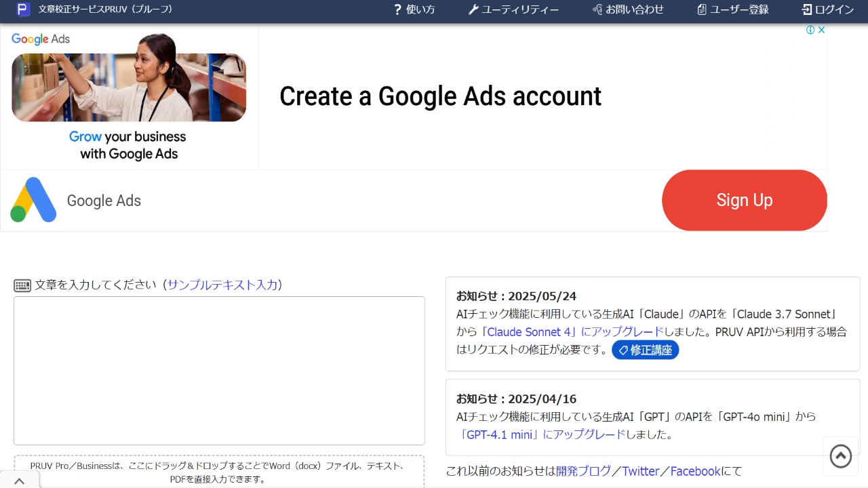This screenshot has height=488, width=868.
Task: Open the ユーティリティー menu
Action: 513,9
